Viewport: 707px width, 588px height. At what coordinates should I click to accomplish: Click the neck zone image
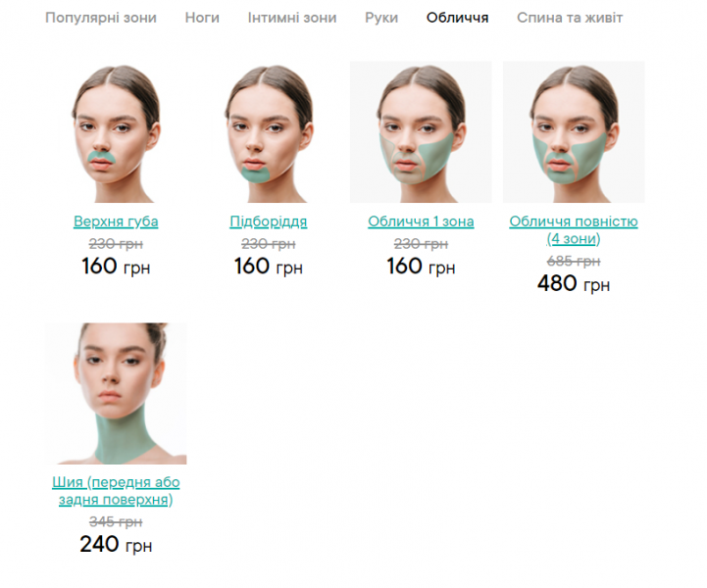coord(116,393)
